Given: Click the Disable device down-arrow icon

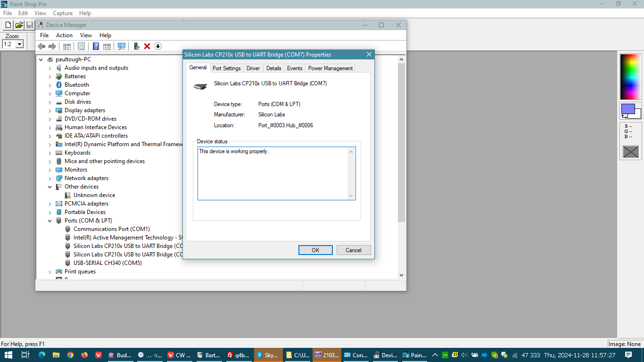Looking at the screenshot, I should click(158, 46).
